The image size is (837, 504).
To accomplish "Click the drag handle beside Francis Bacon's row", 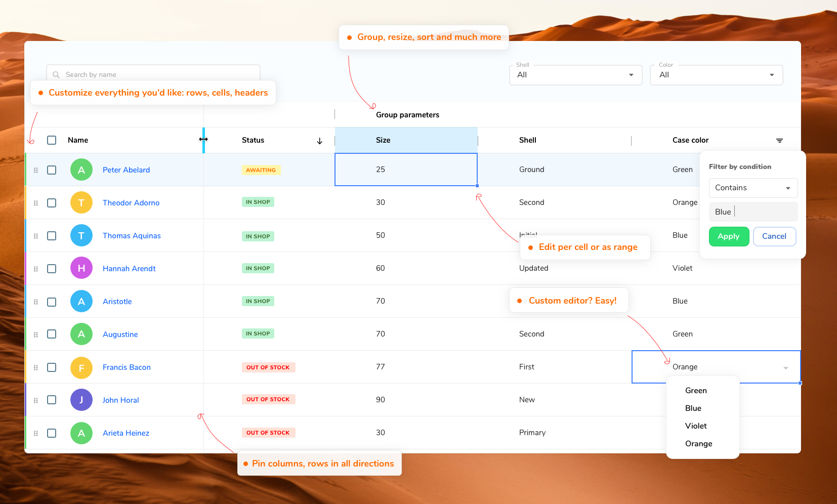I will coord(36,367).
